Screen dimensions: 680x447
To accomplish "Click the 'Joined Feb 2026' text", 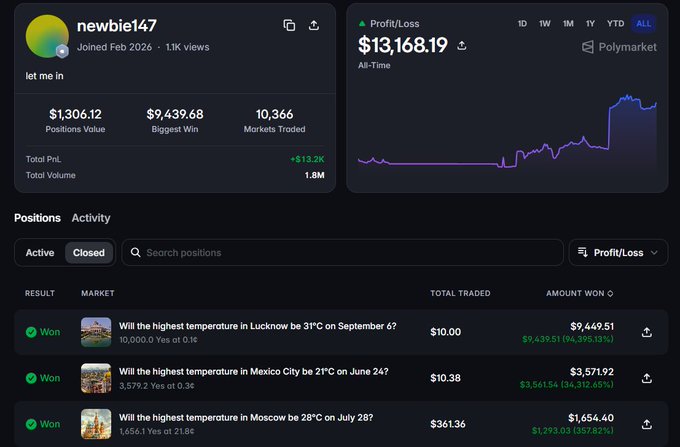I will coord(114,47).
